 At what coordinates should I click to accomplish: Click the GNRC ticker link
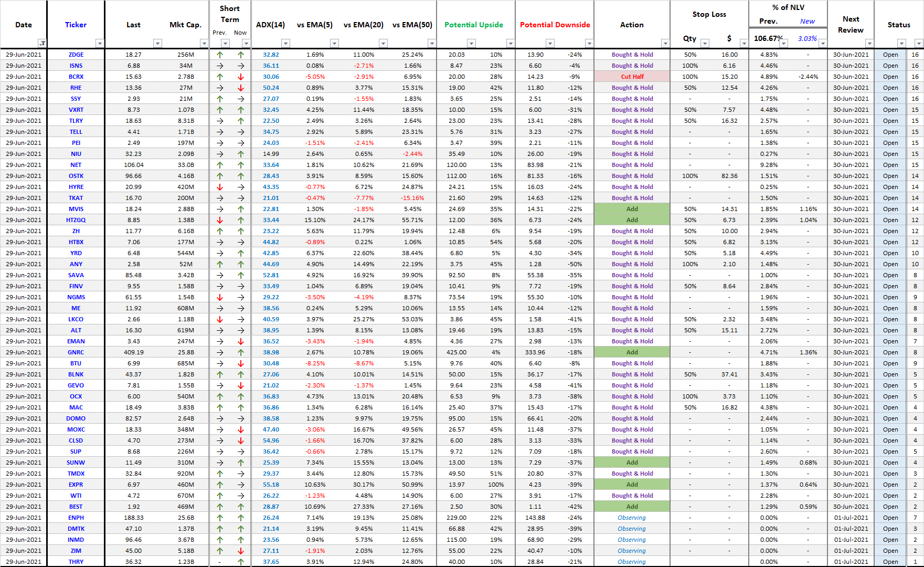(76, 352)
